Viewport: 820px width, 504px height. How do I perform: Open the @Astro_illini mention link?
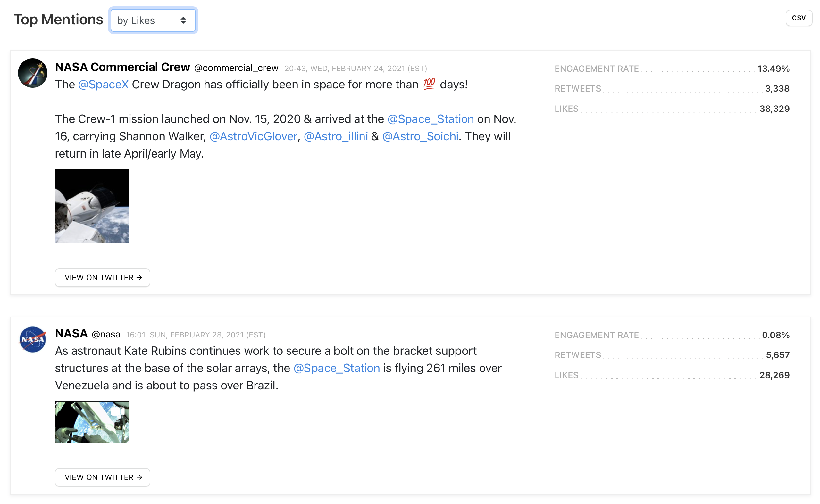tap(335, 136)
